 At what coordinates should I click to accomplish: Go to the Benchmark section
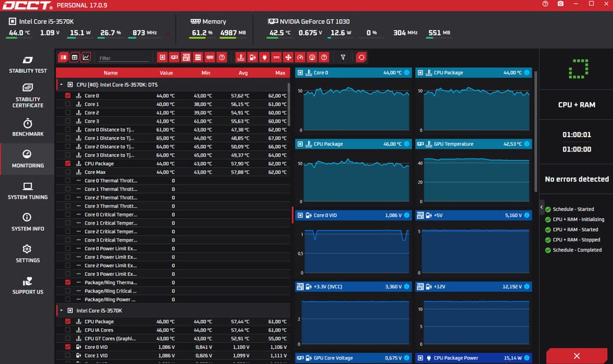(x=27, y=128)
